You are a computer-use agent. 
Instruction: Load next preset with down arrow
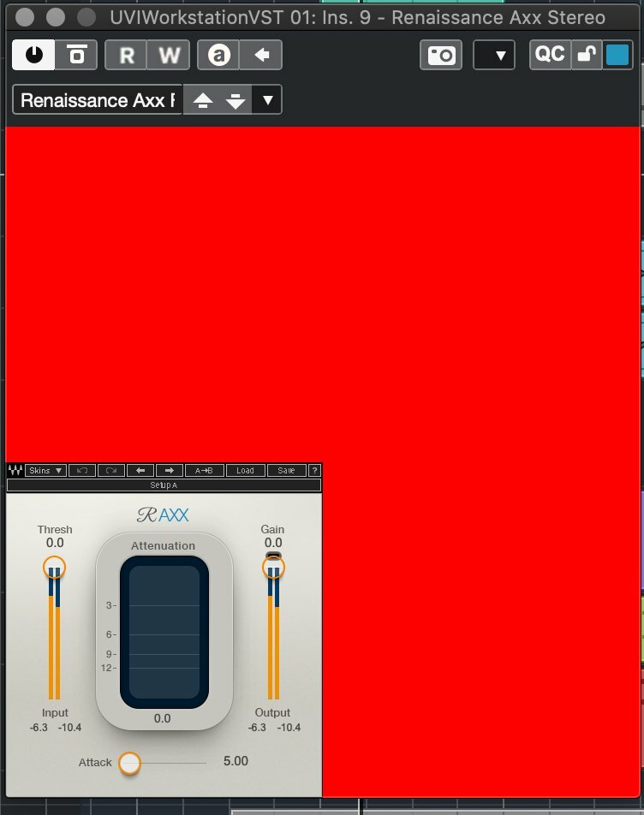[x=236, y=100]
